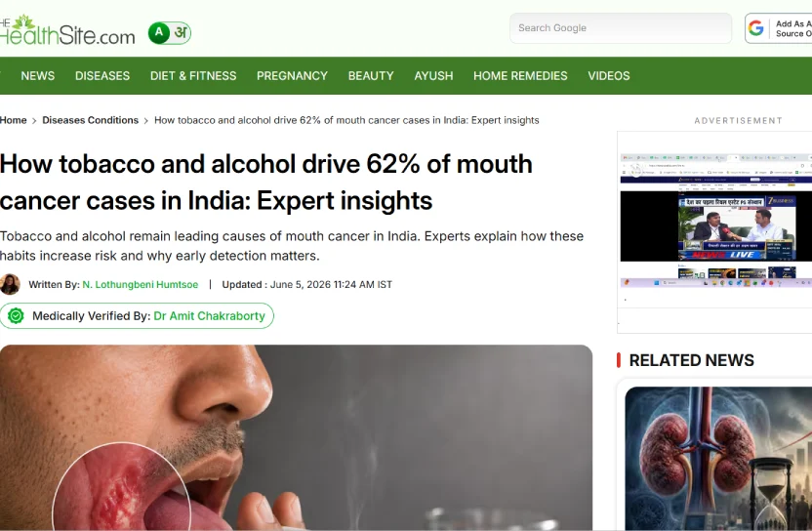Click the Google G logo icon
The image size is (812, 531).
[x=756, y=28]
